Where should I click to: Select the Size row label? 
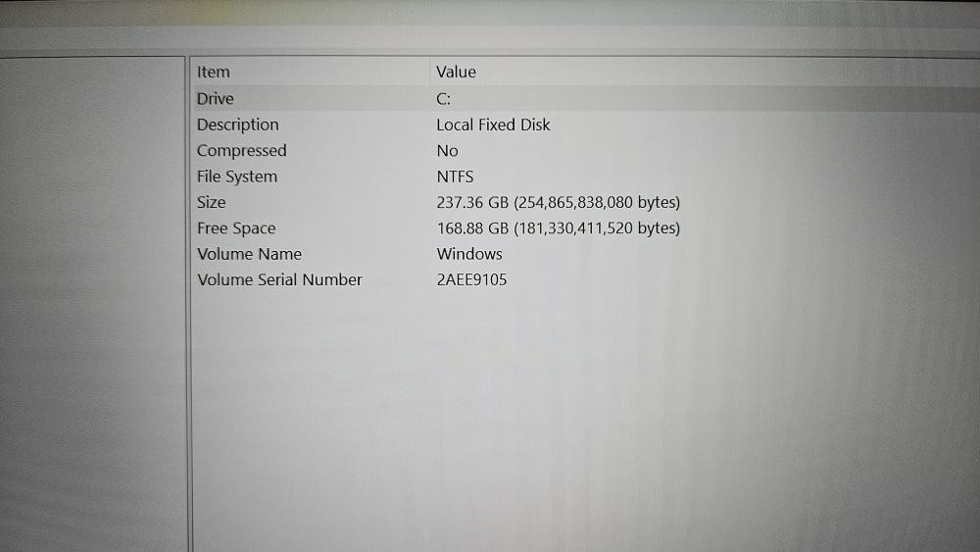point(212,203)
